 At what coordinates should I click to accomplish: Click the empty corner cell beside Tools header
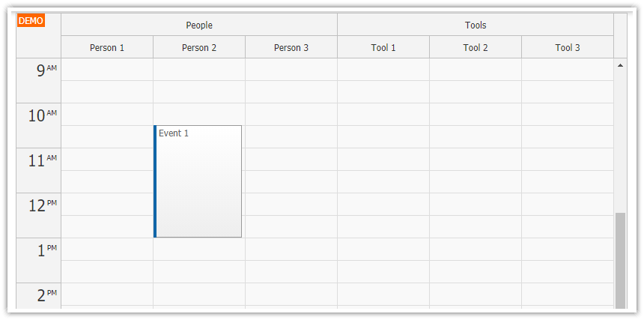click(620, 35)
